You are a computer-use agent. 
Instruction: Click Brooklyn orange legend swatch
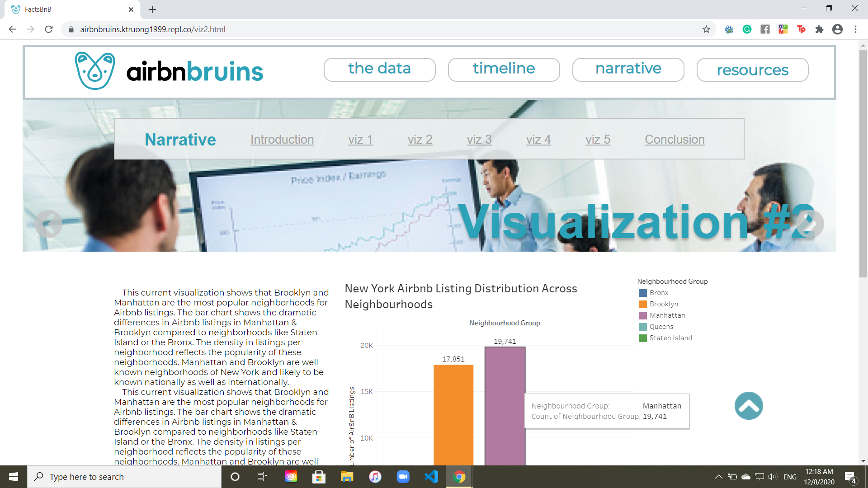pyautogui.click(x=642, y=304)
